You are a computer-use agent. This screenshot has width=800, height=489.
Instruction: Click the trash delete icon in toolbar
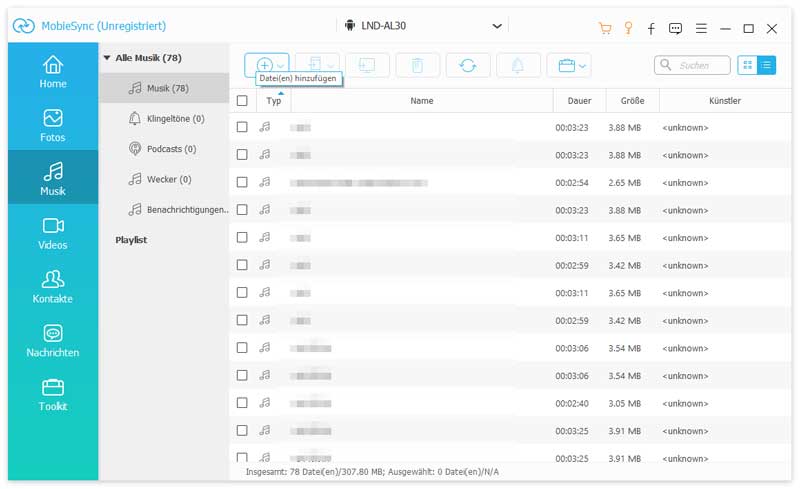(x=417, y=65)
